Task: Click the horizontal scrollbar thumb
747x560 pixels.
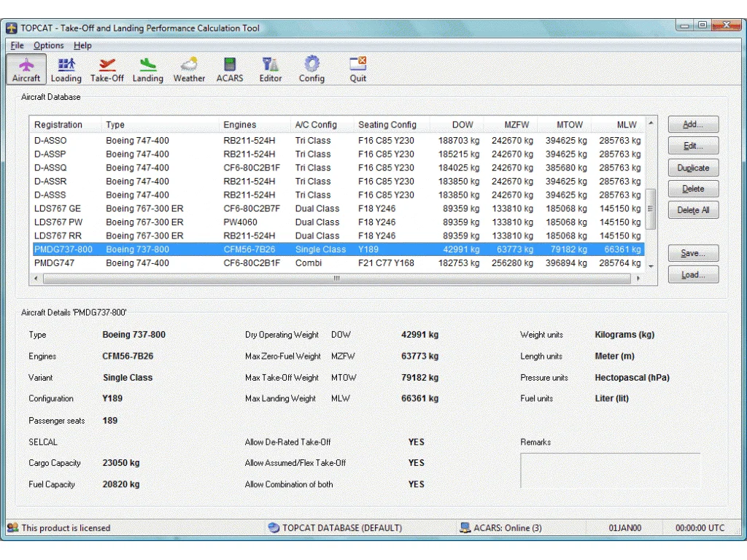Action: pos(337,278)
